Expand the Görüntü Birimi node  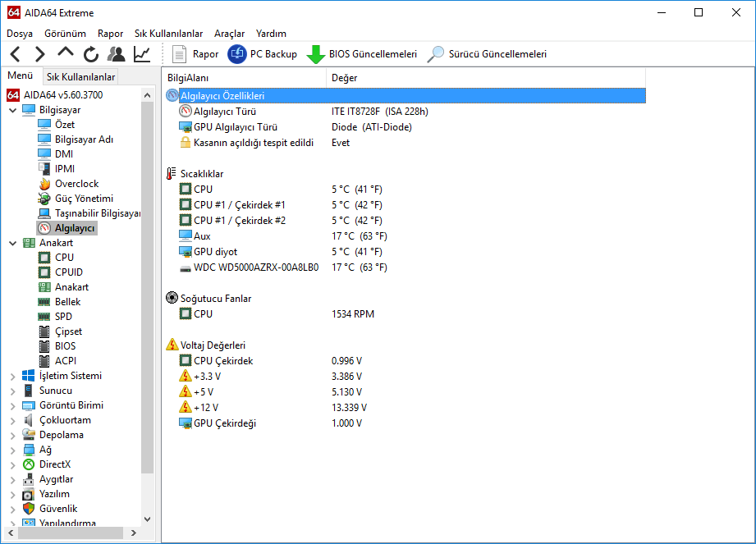coord(12,405)
